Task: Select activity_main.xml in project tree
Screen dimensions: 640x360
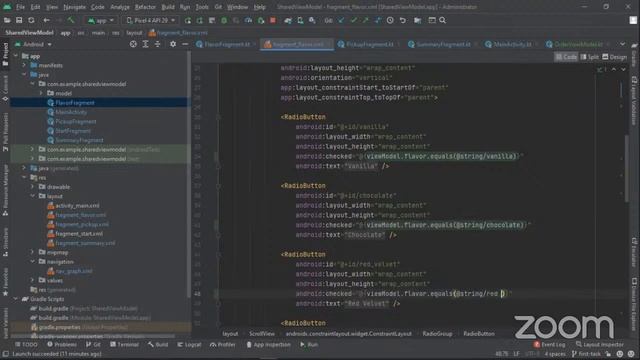Action: (77, 206)
